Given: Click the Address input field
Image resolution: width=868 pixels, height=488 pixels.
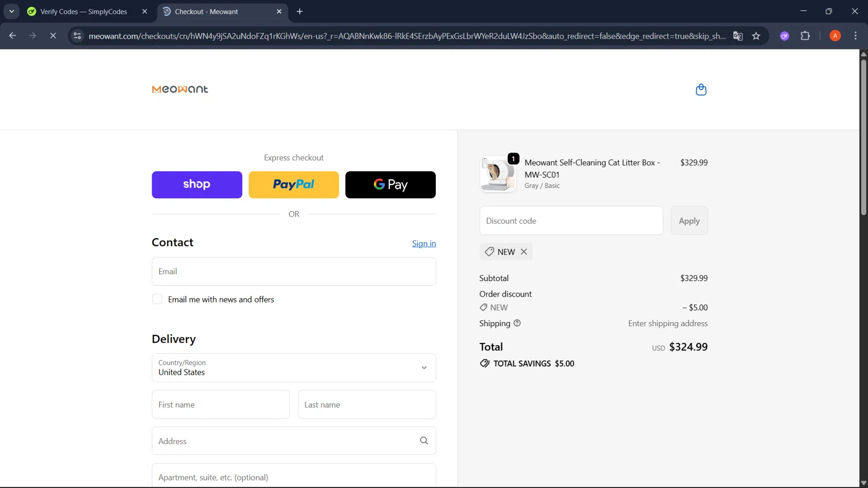Looking at the screenshot, I should click(x=294, y=441).
